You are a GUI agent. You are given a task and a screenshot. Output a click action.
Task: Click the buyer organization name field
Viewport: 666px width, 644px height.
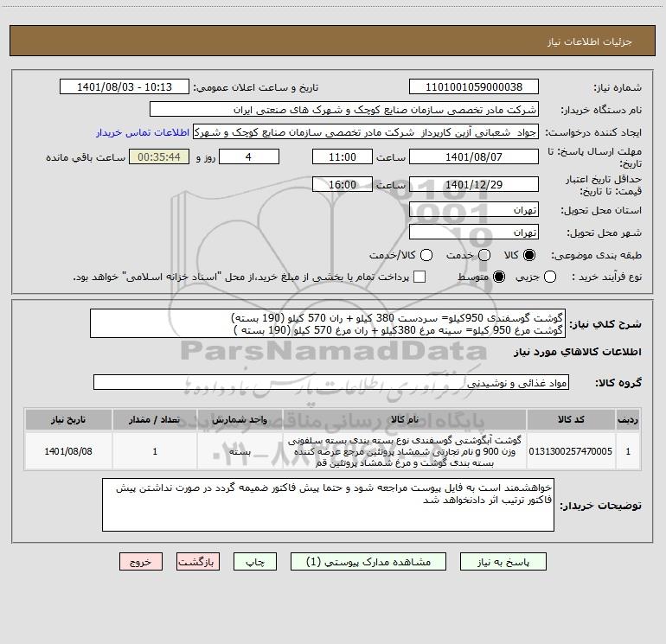tap(344, 109)
